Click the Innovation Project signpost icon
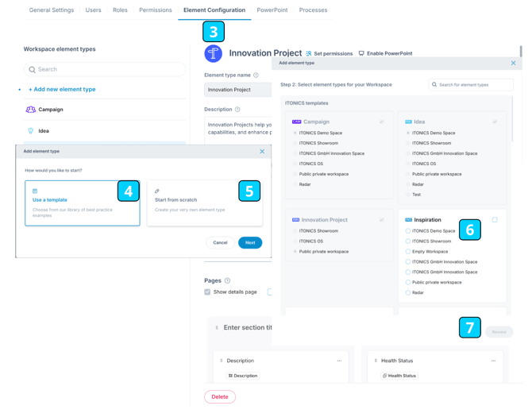Image resolution: width=532 pixels, height=417 pixels. [213, 53]
